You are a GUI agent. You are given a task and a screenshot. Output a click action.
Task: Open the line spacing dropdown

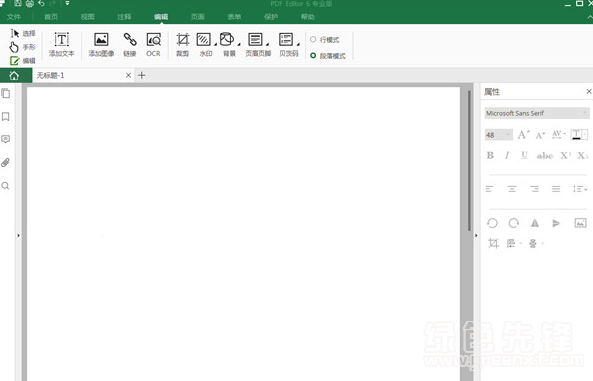579,189
